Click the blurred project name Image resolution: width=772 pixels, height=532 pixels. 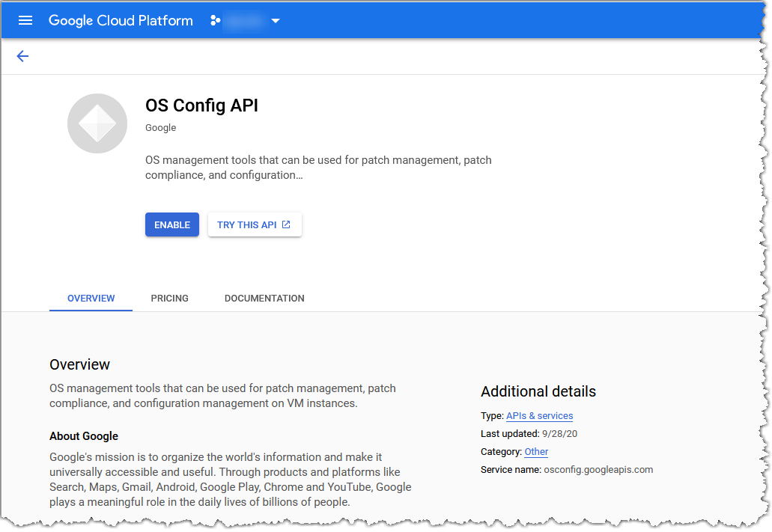click(246, 21)
